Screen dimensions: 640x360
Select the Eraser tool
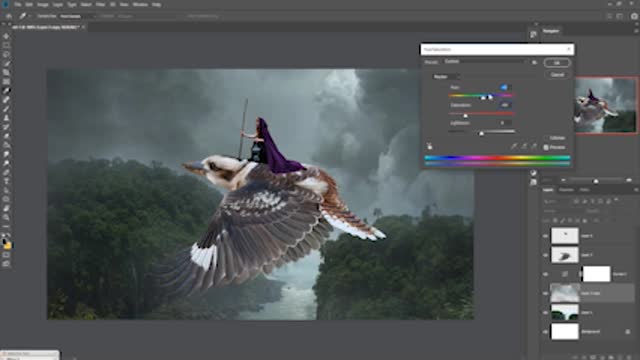tap(6, 136)
